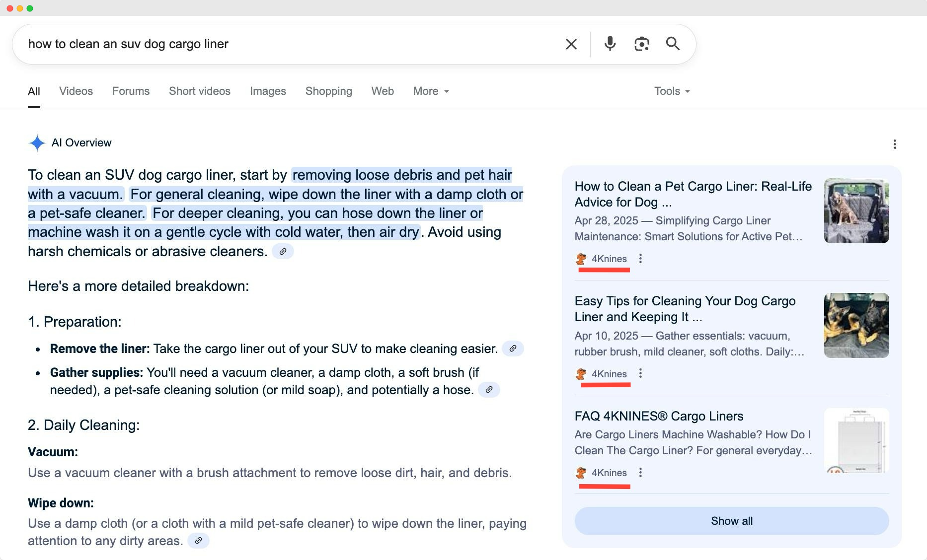This screenshot has height=560, width=927.
Task: Open 'How to Clean a Pet Cargo Liner' article
Action: pos(693,194)
